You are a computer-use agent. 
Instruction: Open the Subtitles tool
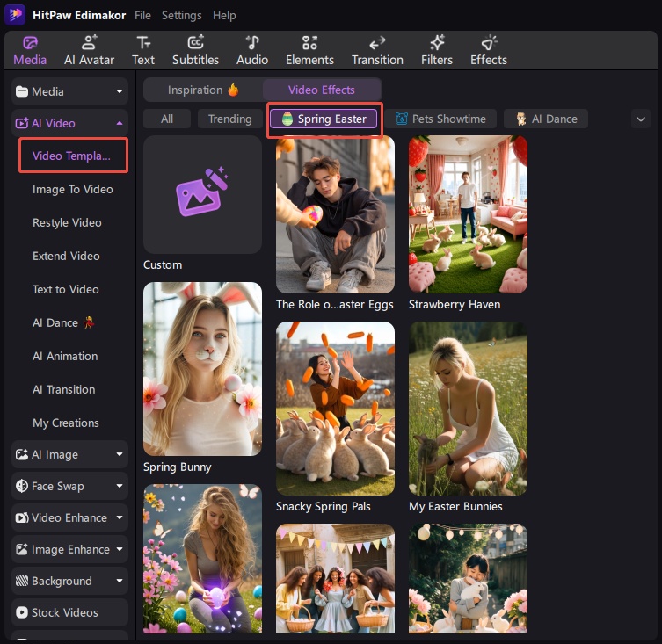click(x=195, y=50)
